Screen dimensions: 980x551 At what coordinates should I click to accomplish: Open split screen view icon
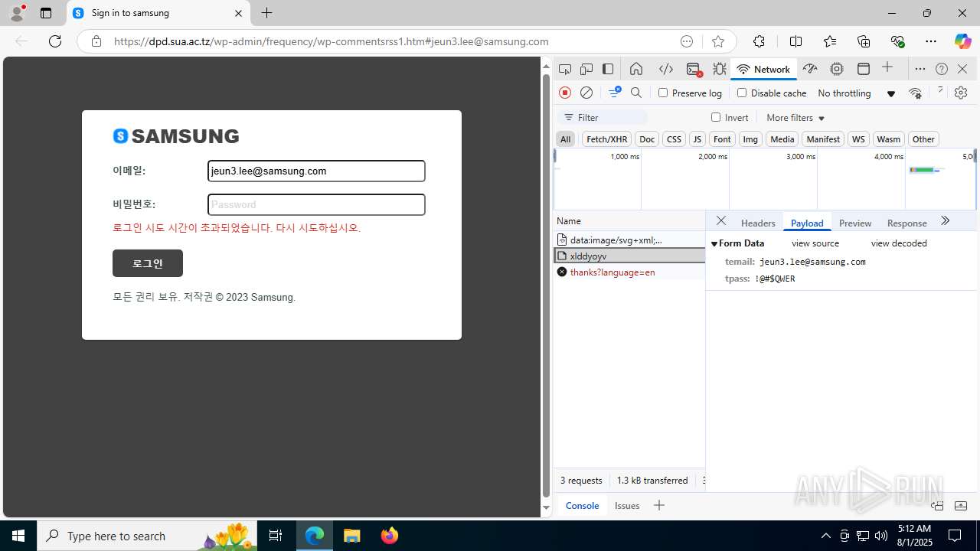(x=796, y=41)
